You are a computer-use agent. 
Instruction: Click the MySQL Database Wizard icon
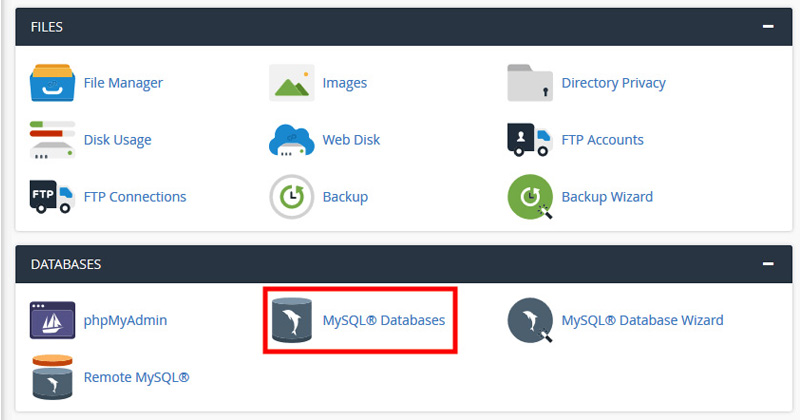click(x=530, y=320)
